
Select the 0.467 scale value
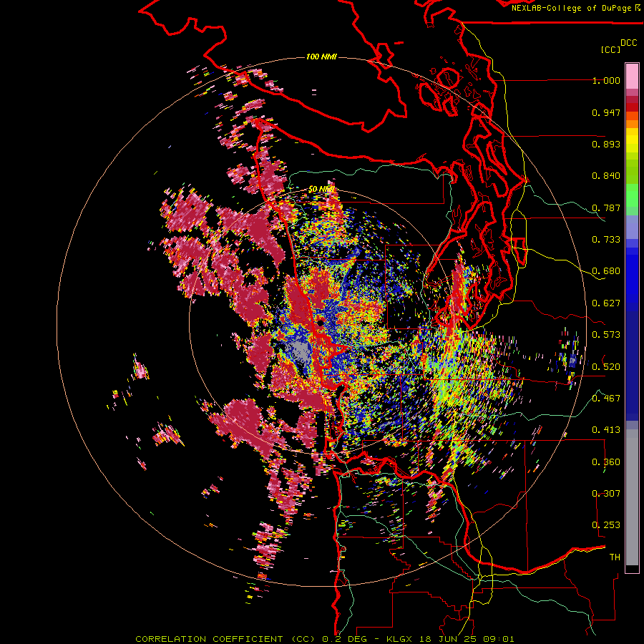point(606,399)
